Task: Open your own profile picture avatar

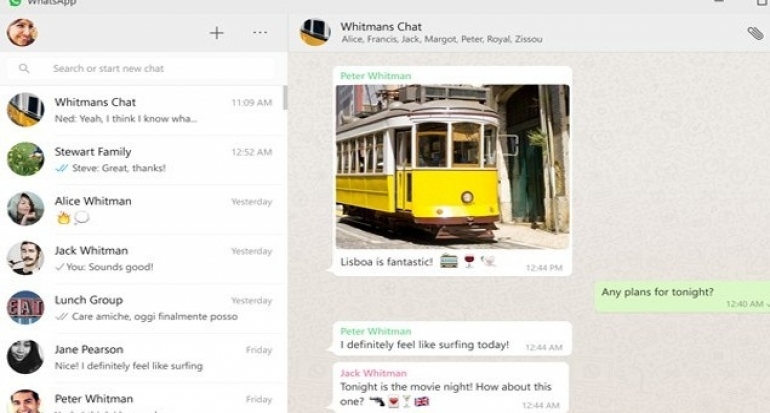Action: 22,32
